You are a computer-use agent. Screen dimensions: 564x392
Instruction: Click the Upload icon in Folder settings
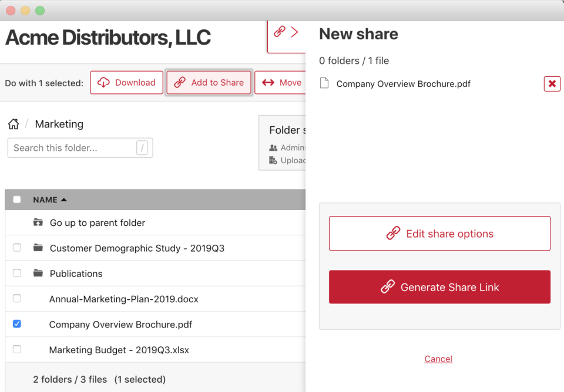(272, 160)
